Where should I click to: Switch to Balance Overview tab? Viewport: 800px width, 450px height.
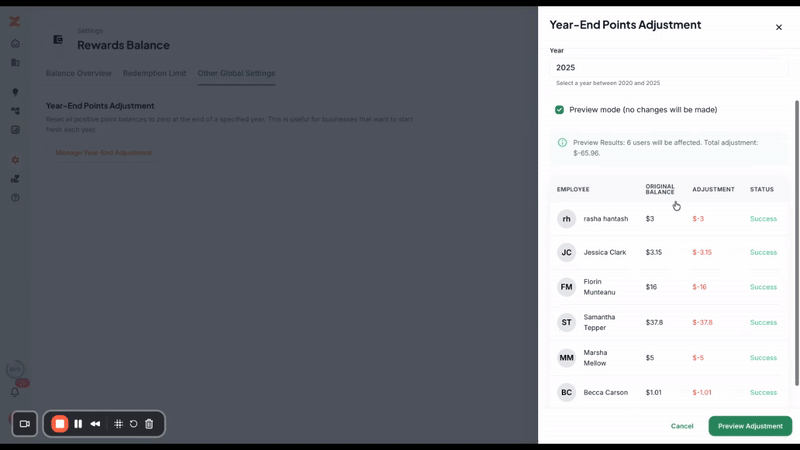tap(79, 73)
